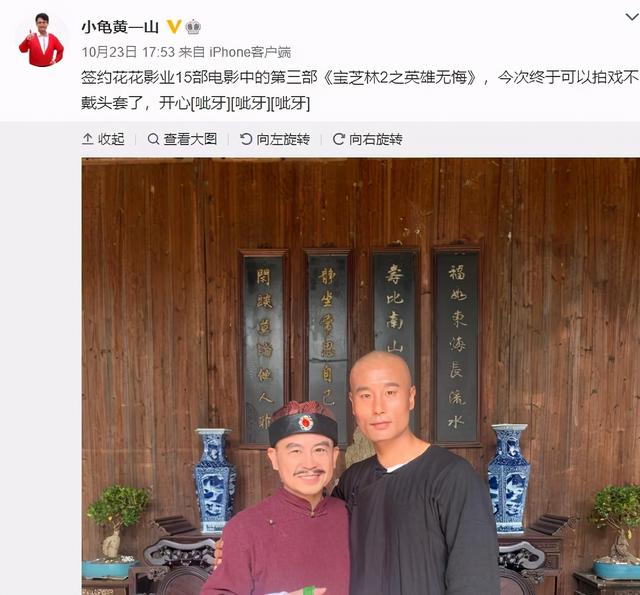Click the iPhone客户端 source link

point(250,52)
